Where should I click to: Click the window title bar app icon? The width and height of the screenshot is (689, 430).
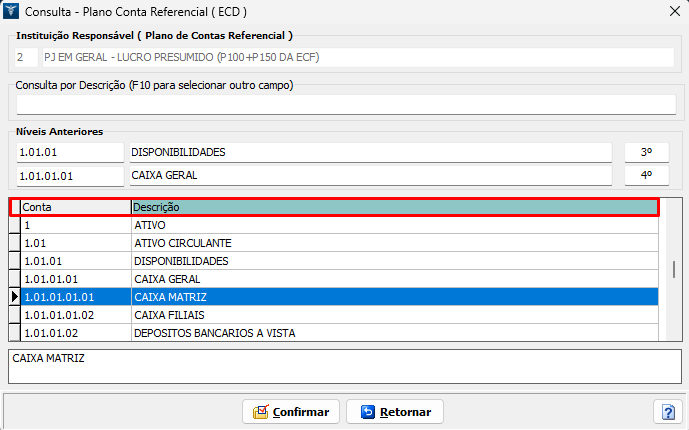click(12, 11)
